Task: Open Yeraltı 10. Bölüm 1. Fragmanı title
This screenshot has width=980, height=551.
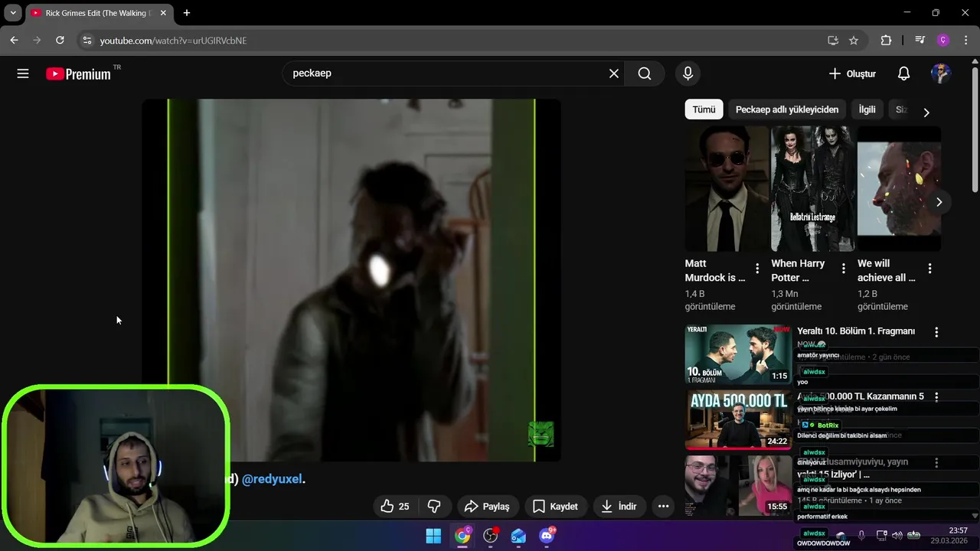Action: pos(856,331)
